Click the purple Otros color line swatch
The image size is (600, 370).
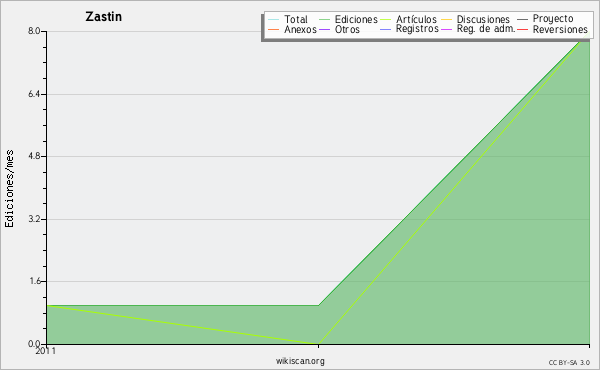coord(324,29)
